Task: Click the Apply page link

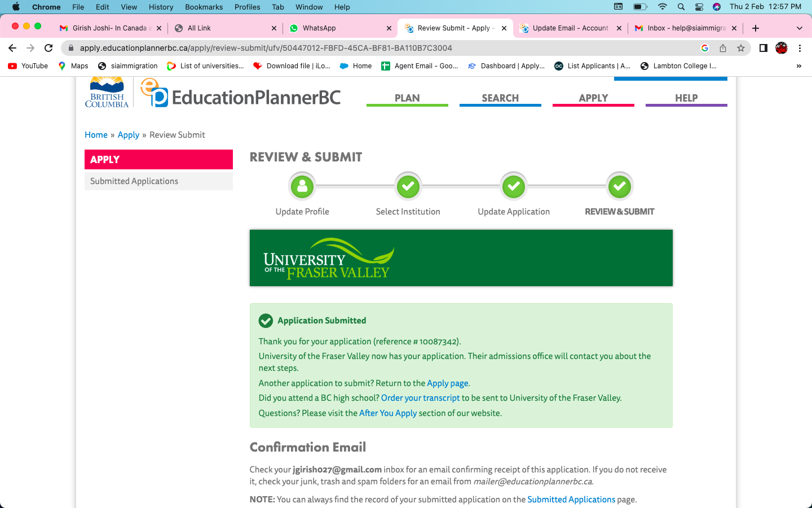Action: click(448, 383)
